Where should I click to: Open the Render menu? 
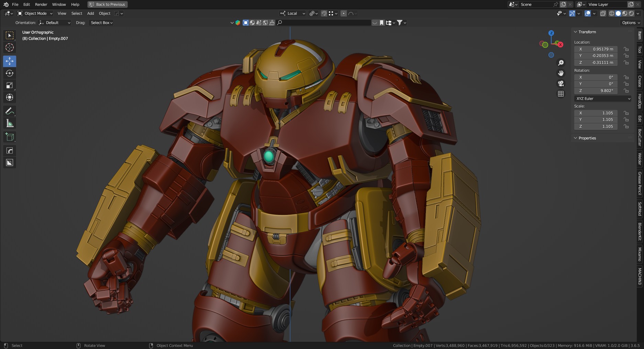pos(41,4)
